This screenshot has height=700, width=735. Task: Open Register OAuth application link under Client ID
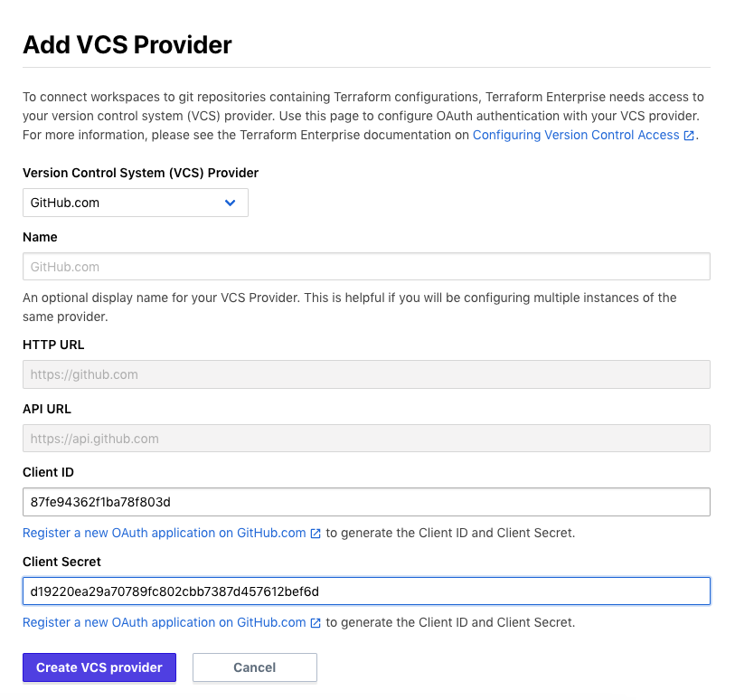click(165, 533)
